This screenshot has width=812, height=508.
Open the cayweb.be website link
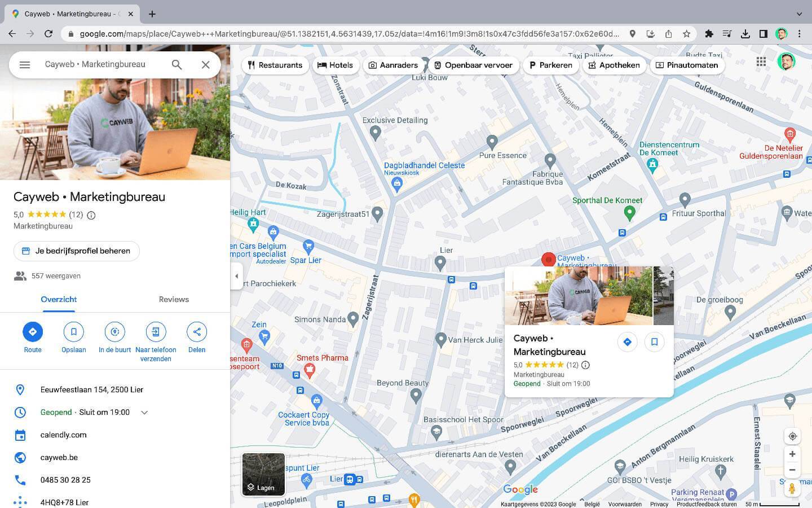(59, 458)
